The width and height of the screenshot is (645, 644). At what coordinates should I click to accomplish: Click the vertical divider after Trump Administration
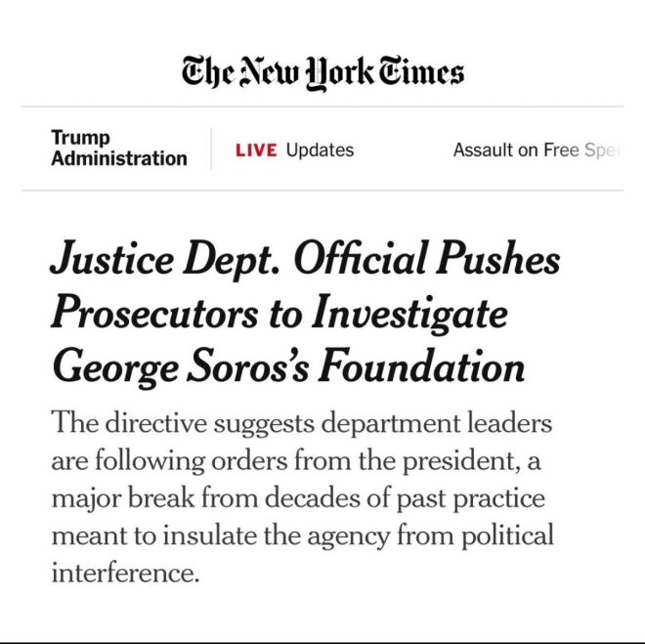pos(211,149)
